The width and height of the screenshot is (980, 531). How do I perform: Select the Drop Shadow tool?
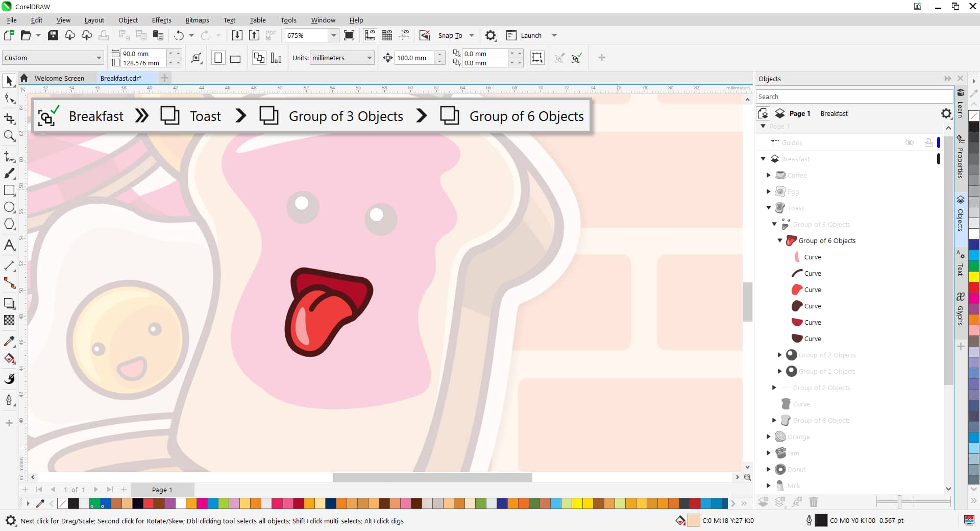tap(9, 303)
